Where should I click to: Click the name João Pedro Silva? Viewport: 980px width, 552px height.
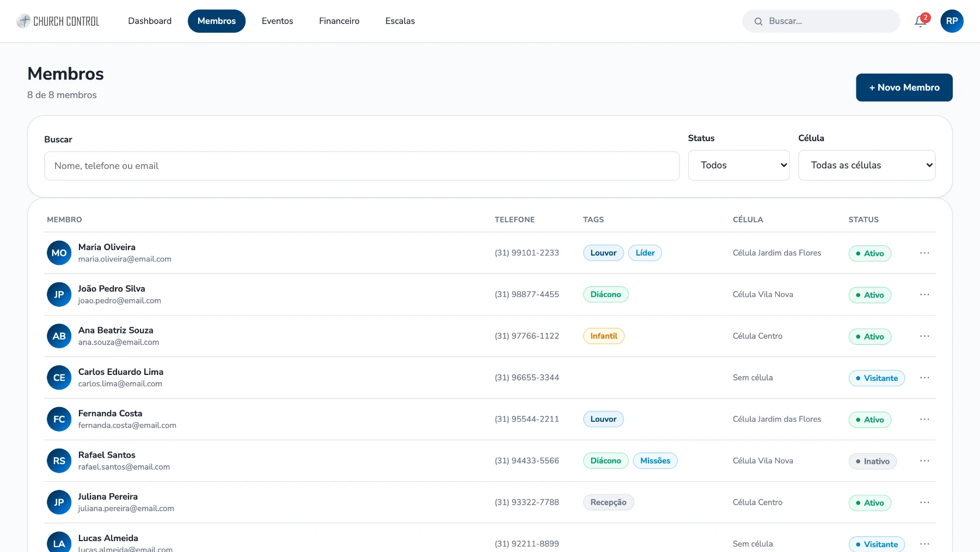tap(112, 289)
